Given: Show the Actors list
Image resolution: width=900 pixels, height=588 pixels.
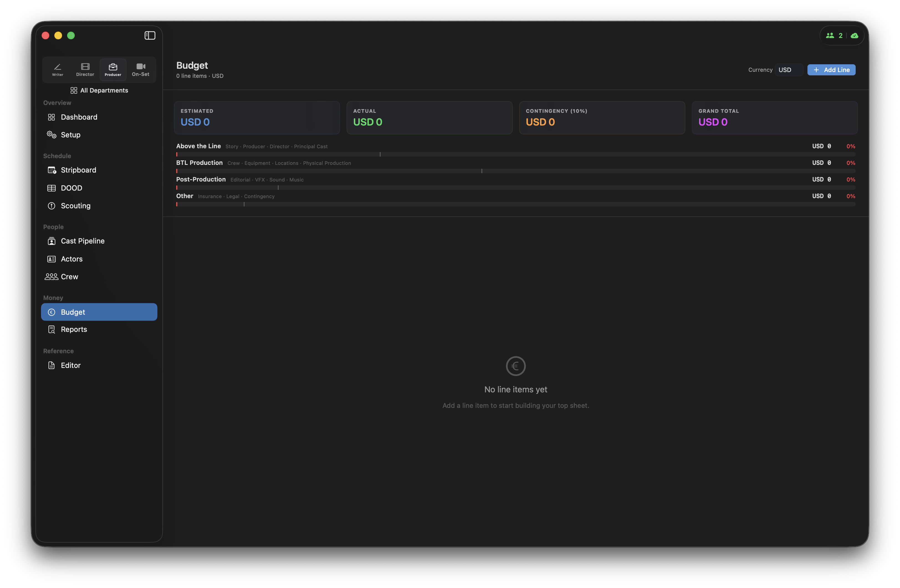Looking at the screenshot, I should pyautogui.click(x=71, y=259).
